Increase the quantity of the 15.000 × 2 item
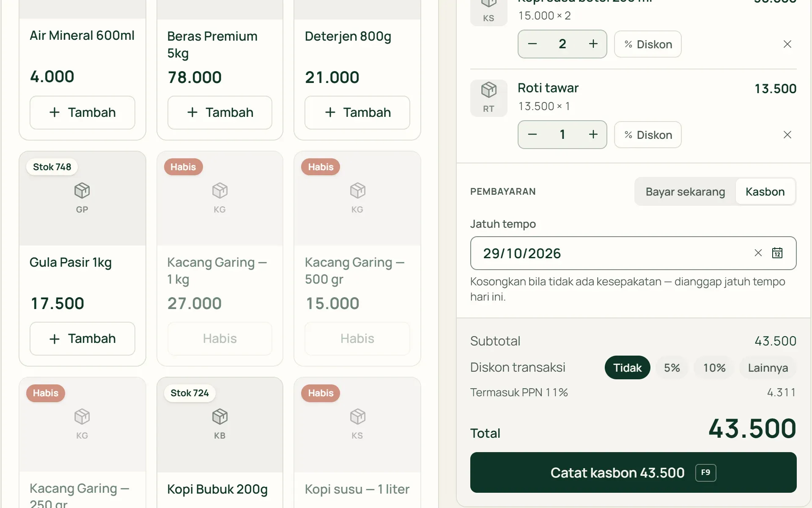Screen dimensions: 812x508 point(593,44)
